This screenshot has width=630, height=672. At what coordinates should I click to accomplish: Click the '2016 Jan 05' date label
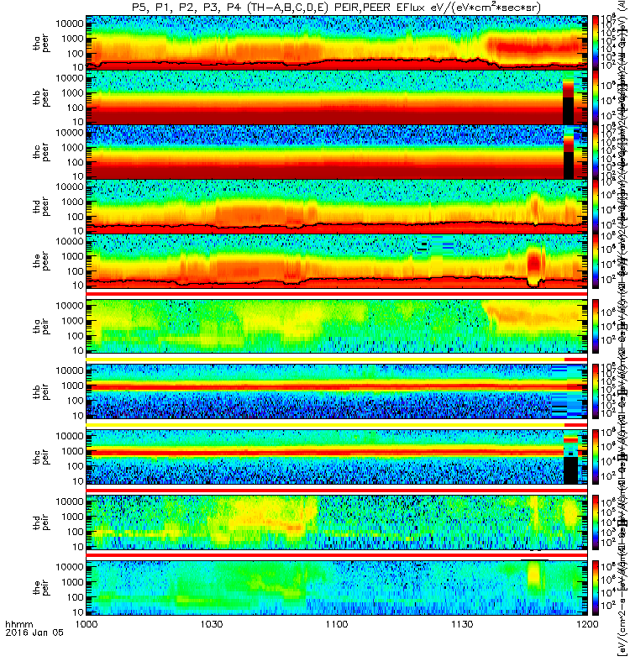(34, 633)
